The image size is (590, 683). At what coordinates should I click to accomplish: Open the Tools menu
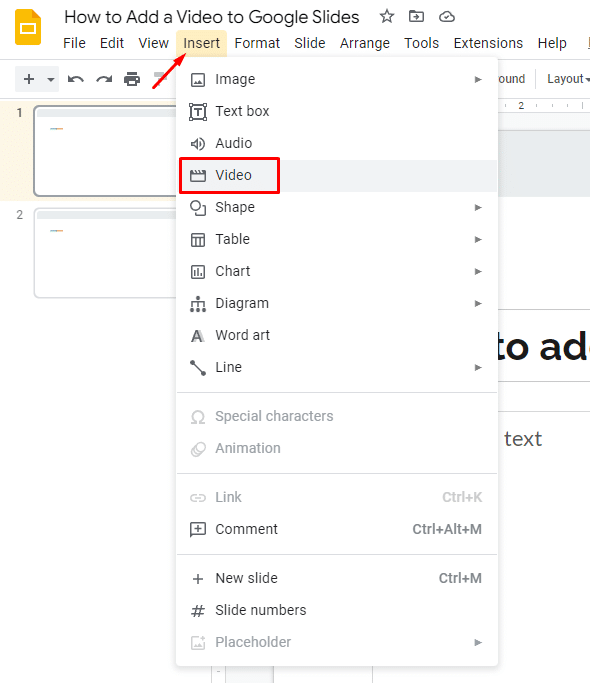click(x=421, y=43)
